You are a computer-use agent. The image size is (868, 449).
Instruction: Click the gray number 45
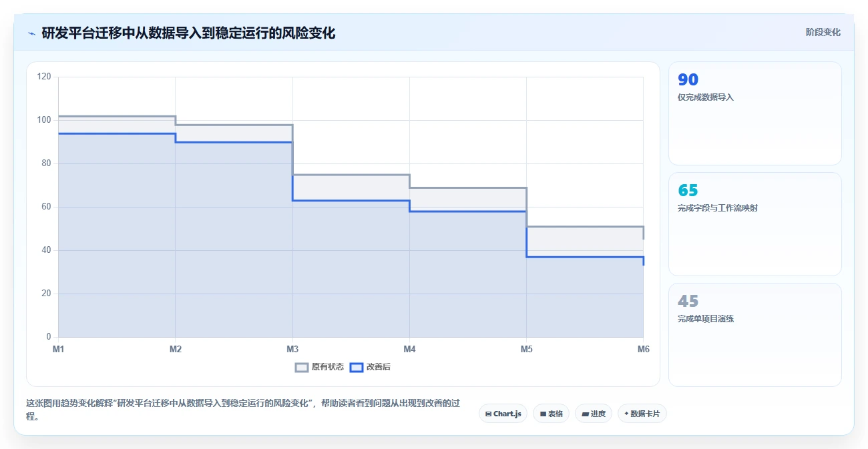[688, 302]
